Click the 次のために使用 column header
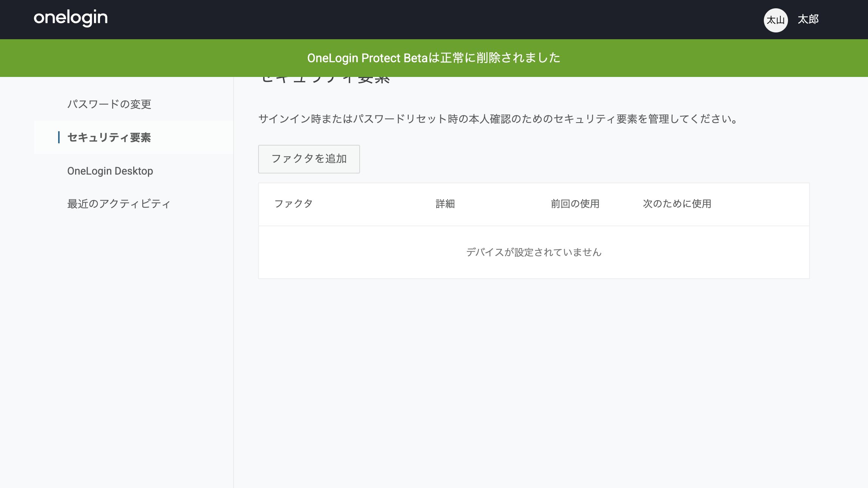The image size is (868, 488). coord(677,204)
